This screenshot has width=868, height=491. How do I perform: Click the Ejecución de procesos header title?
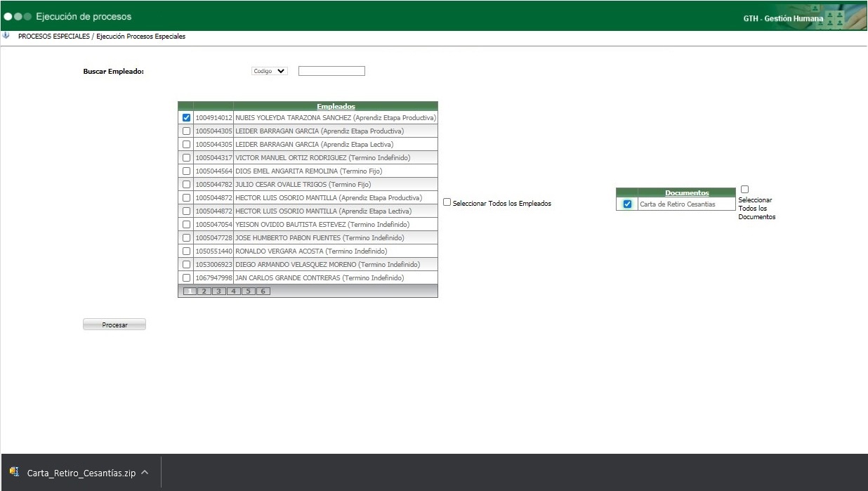coord(84,16)
